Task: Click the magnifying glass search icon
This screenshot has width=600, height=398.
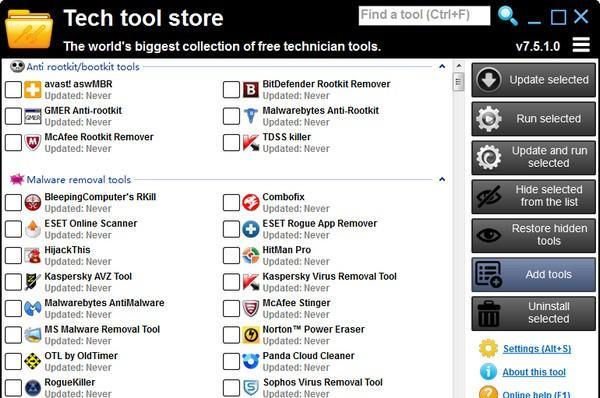Action: click(x=507, y=16)
